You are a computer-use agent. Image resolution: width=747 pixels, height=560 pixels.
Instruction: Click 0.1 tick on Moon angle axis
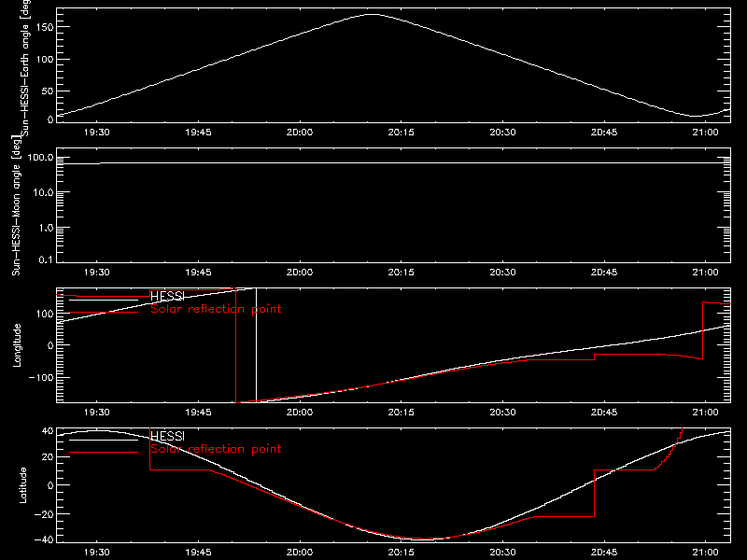pyautogui.click(x=46, y=260)
